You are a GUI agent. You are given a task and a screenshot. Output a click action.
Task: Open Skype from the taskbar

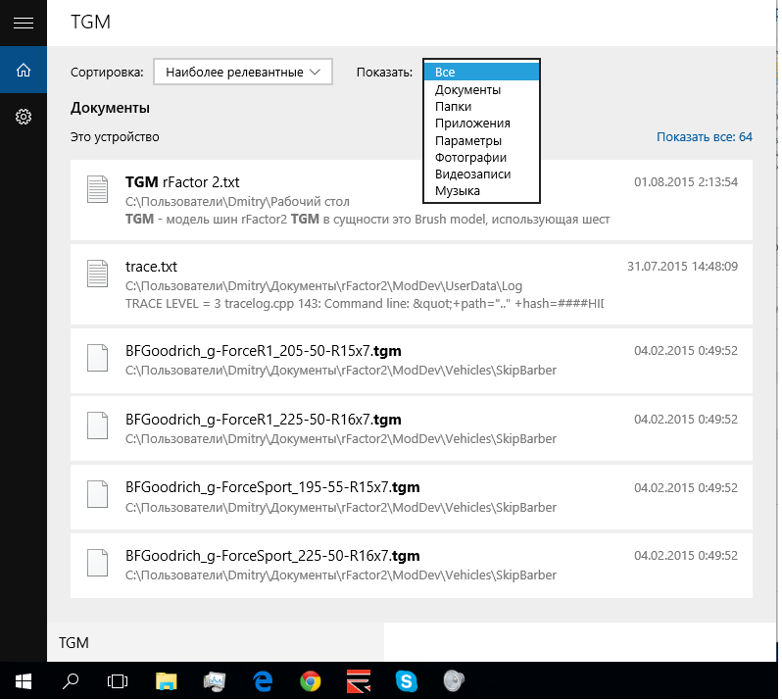pyautogui.click(x=406, y=679)
